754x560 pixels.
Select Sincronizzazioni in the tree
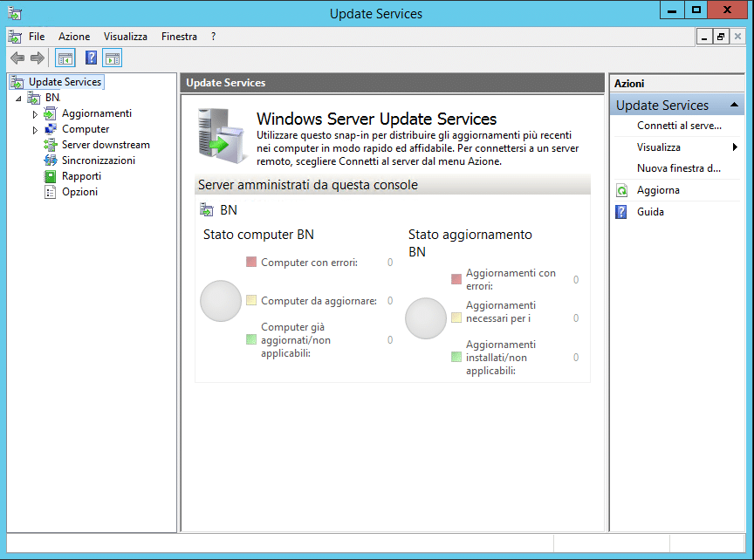click(99, 160)
